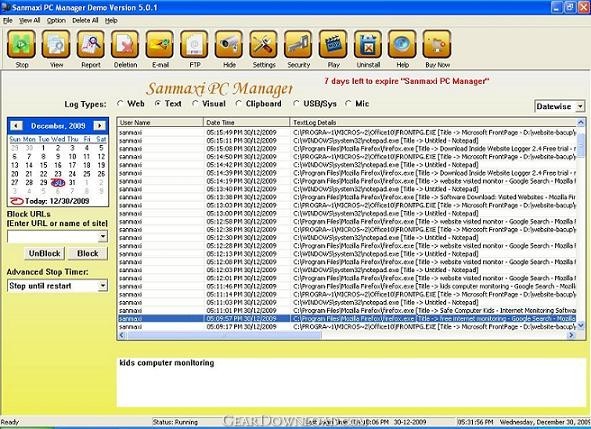Click the log list scroll-up arrow
591x429 pixels.
pyautogui.click(x=580, y=122)
